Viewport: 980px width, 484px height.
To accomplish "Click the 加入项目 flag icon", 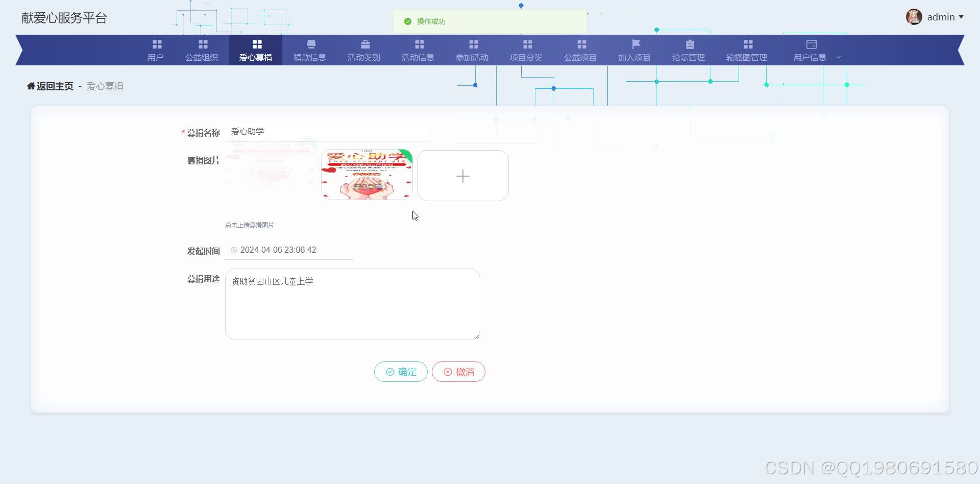I will 634,44.
